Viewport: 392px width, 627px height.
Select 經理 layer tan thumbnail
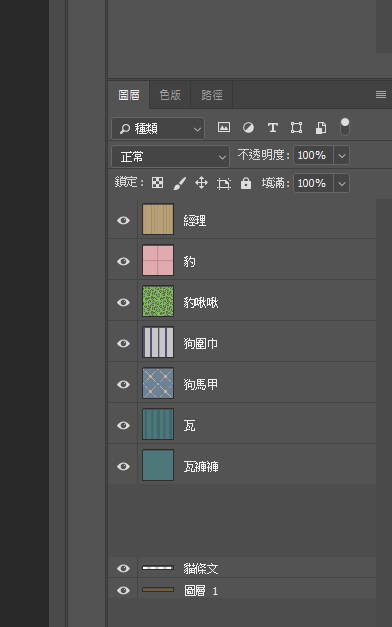tap(158, 219)
